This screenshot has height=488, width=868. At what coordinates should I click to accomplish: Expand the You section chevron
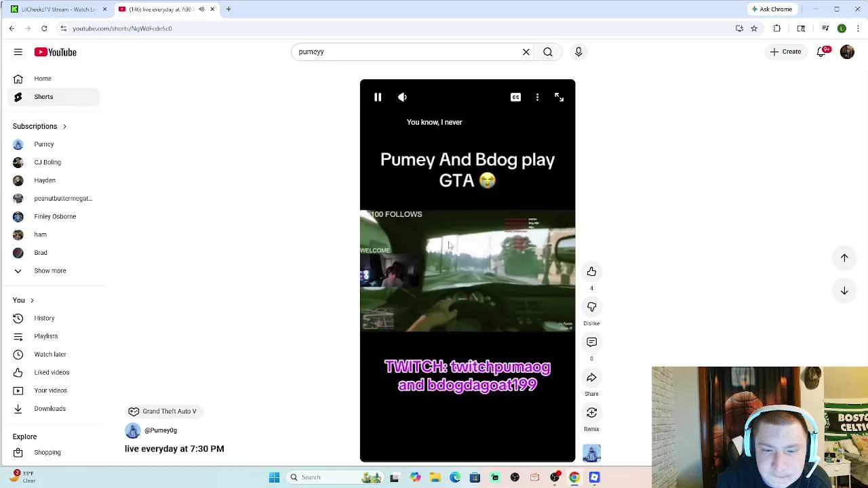click(x=31, y=300)
